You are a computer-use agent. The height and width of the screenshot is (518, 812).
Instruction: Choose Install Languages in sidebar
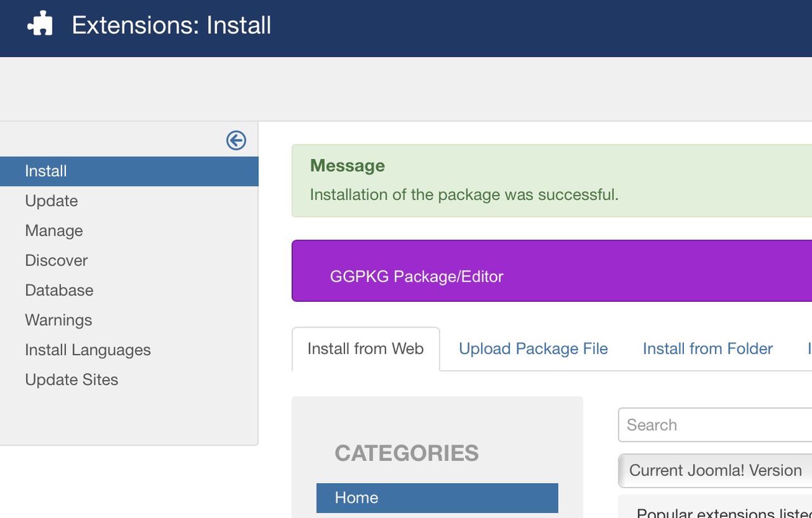[x=88, y=350]
